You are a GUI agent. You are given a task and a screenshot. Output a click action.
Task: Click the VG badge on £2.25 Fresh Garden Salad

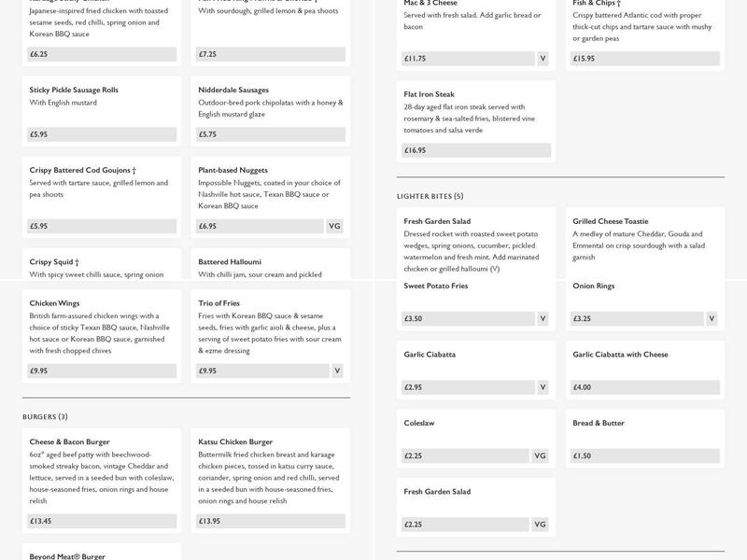[x=540, y=525]
